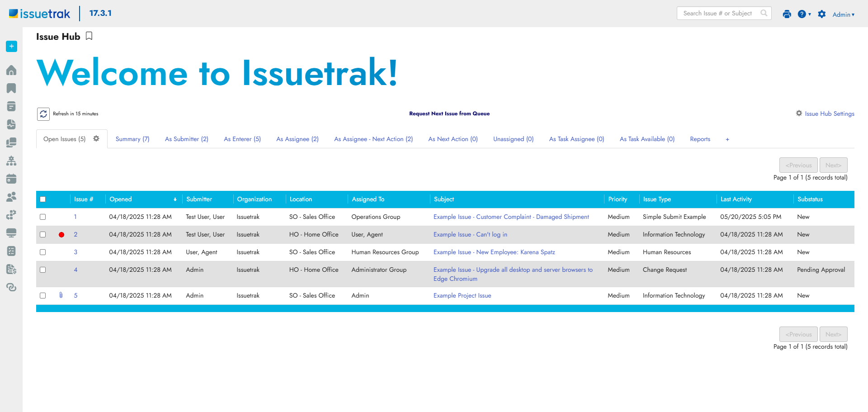Click the gear on Open Issues tab

(x=96, y=138)
